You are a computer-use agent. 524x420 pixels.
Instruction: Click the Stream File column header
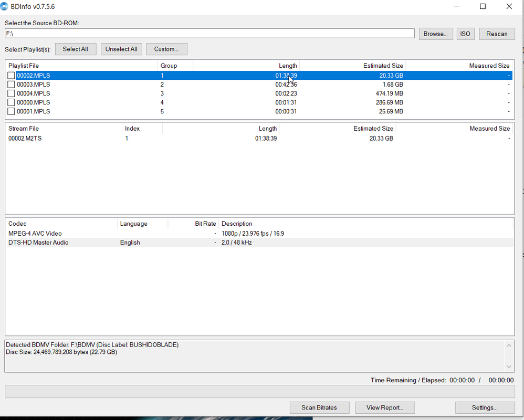coord(64,129)
